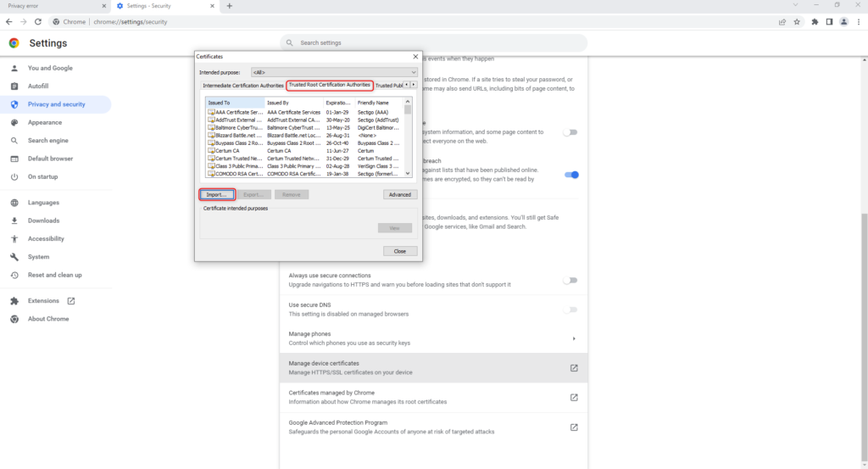Click the Import button

(216, 194)
